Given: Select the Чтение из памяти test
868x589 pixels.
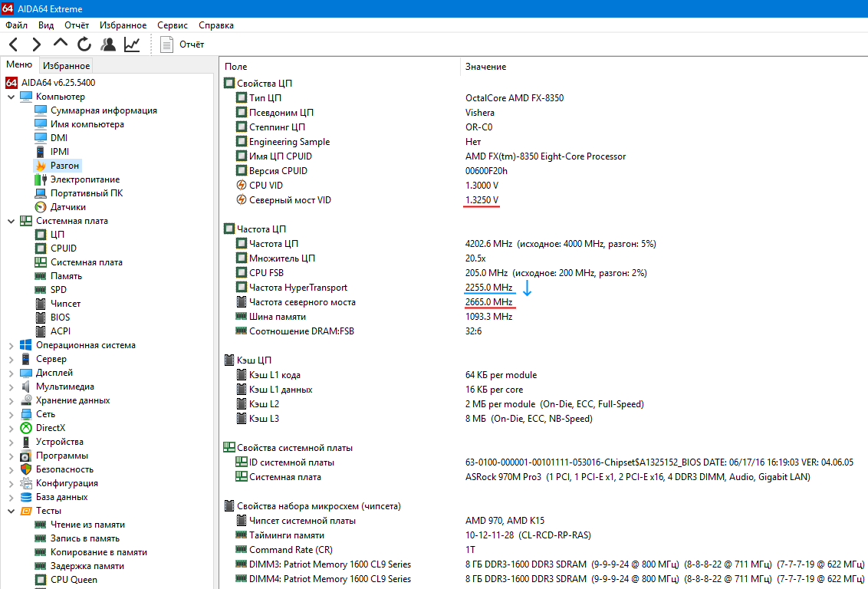Looking at the screenshot, I should coord(87,525).
